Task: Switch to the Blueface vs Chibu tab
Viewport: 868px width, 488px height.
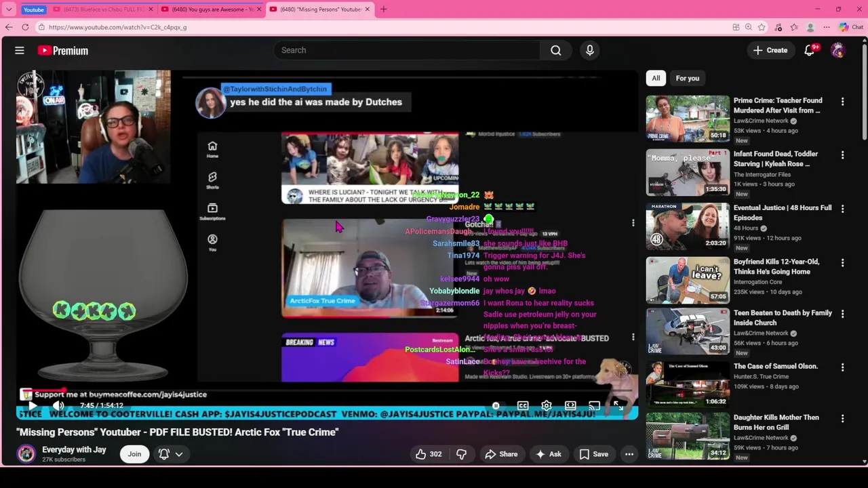Action: pos(104,9)
